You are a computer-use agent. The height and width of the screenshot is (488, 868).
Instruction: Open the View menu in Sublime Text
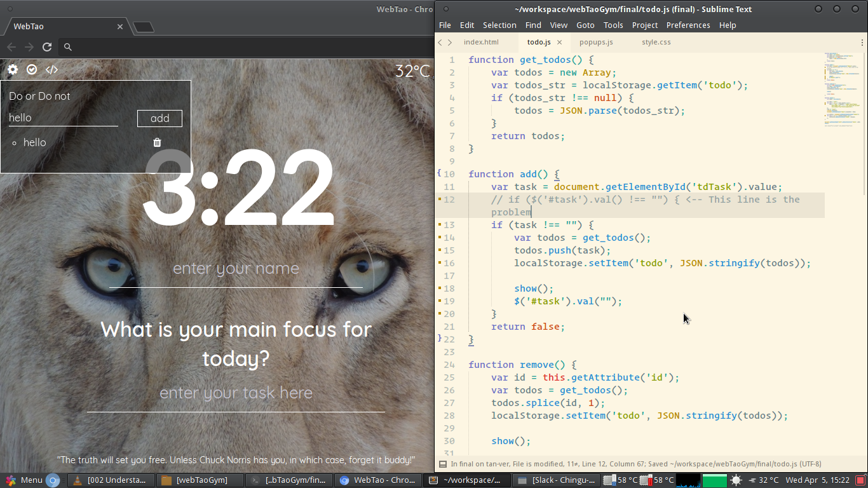[559, 25]
